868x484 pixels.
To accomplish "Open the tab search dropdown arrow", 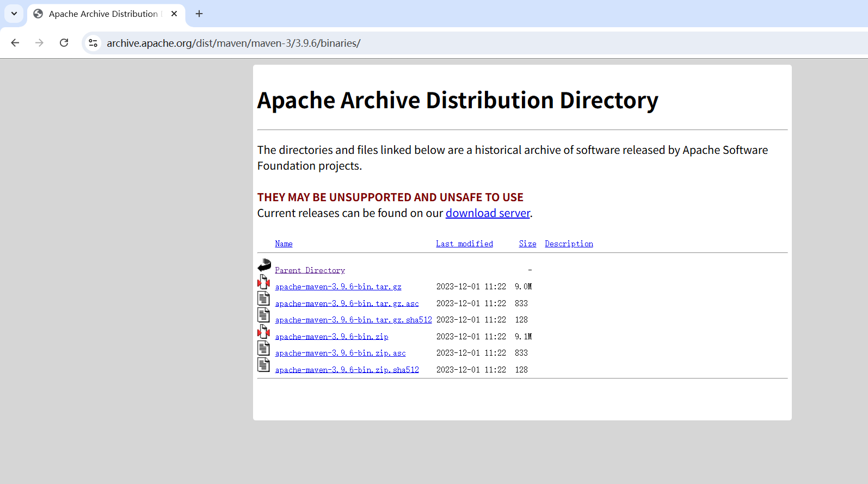I will [x=14, y=14].
